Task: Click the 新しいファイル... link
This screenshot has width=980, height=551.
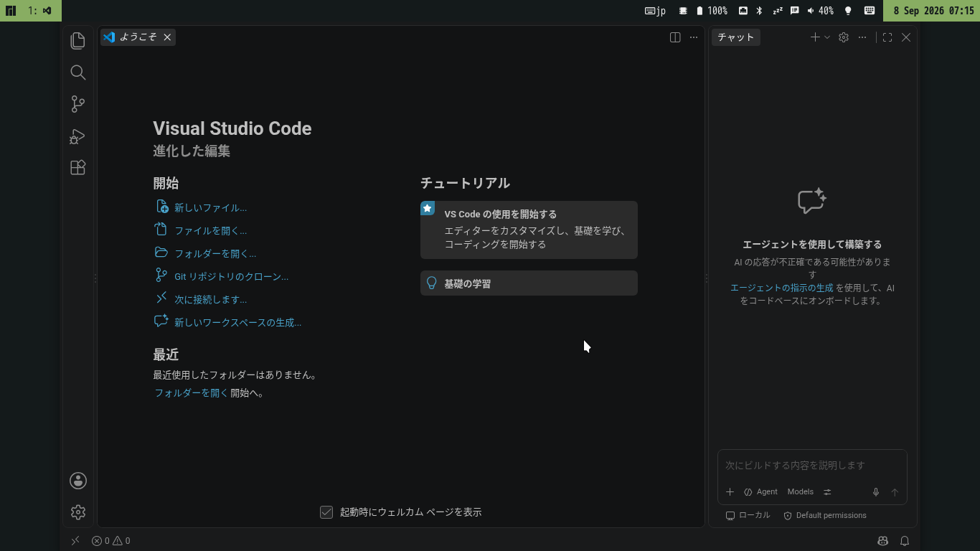Action: pyautogui.click(x=210, y=207)
